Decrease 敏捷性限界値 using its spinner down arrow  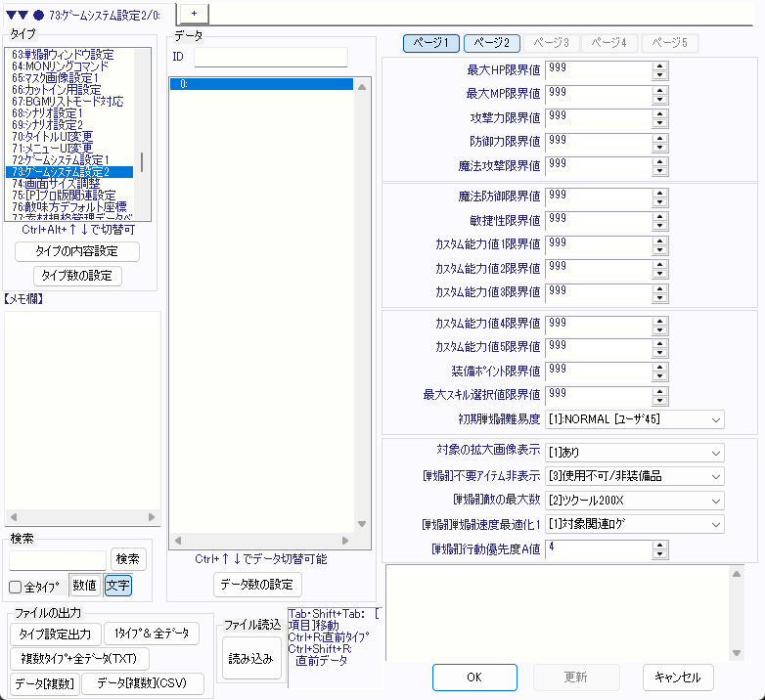659,224
